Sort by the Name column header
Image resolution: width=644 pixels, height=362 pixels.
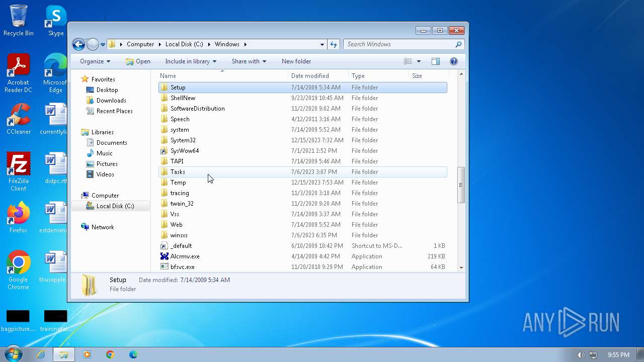pyautogui.click(x=223, y=76)
